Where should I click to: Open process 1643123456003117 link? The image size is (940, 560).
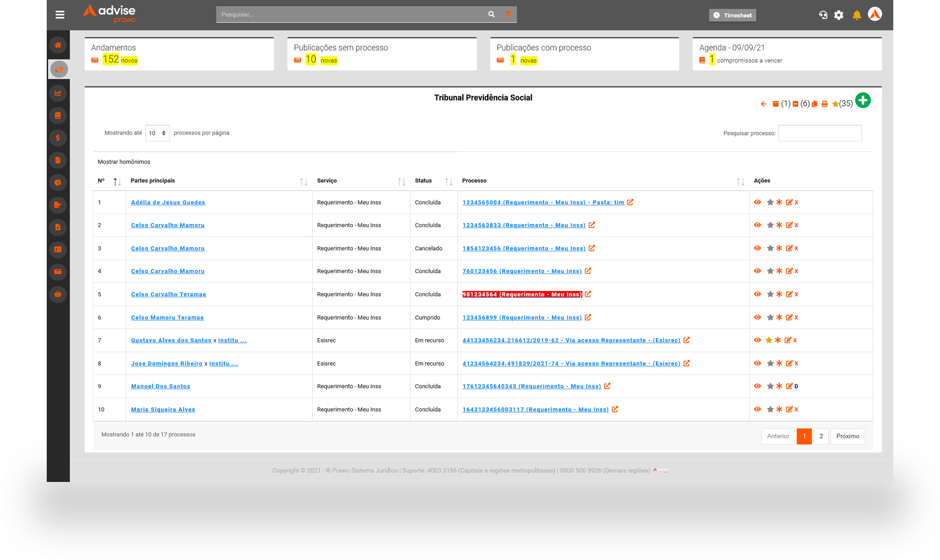coord(535,410)
